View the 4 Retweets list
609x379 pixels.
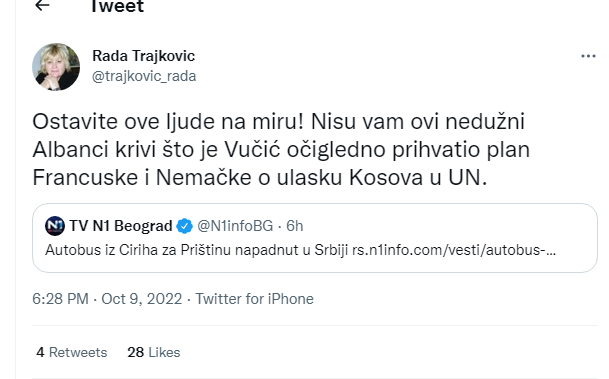pos(71,352)
